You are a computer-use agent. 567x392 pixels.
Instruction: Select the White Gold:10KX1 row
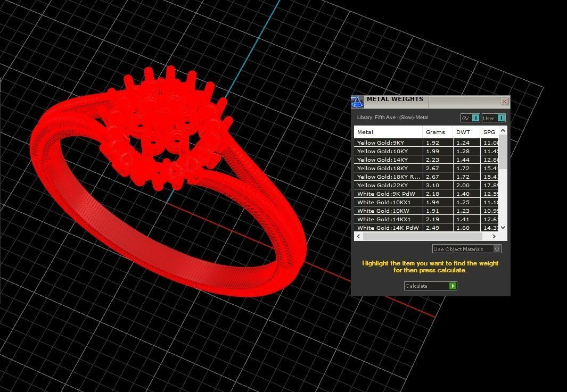426,202
